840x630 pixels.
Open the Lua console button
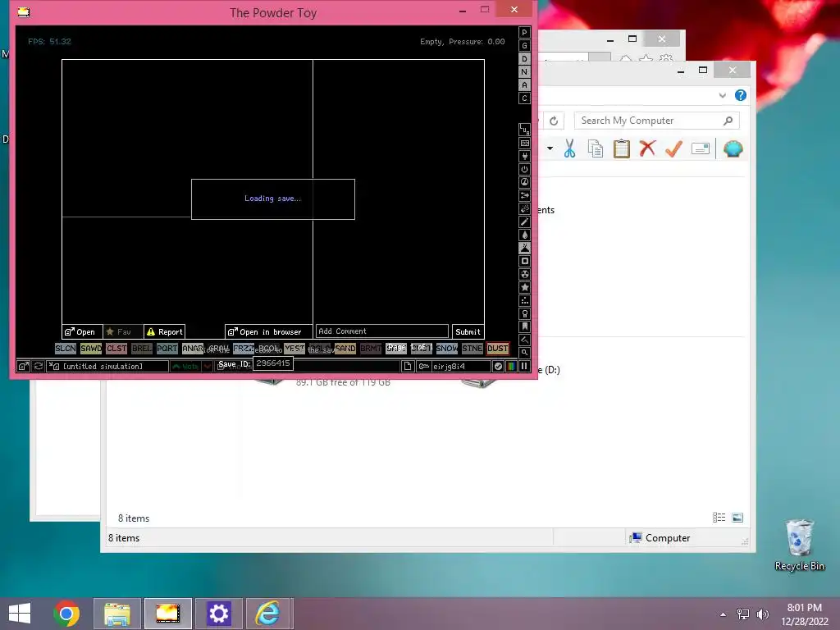coord(524,129)
